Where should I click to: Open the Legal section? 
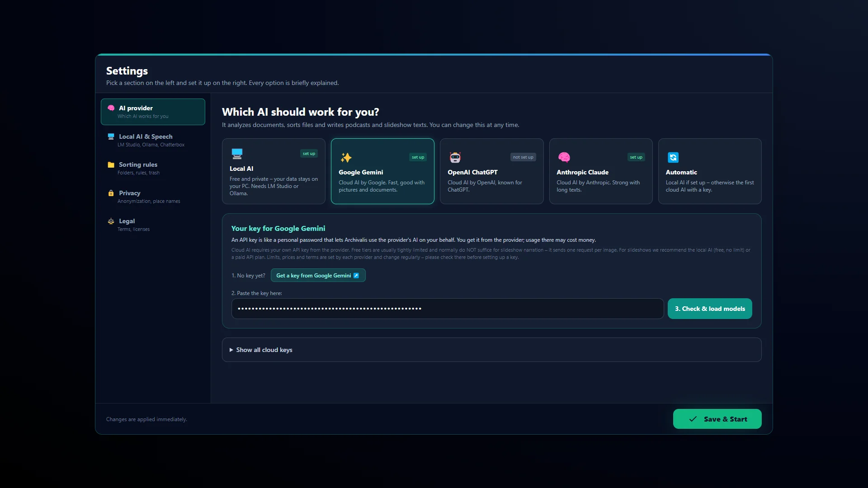click(x=153, y=225)
